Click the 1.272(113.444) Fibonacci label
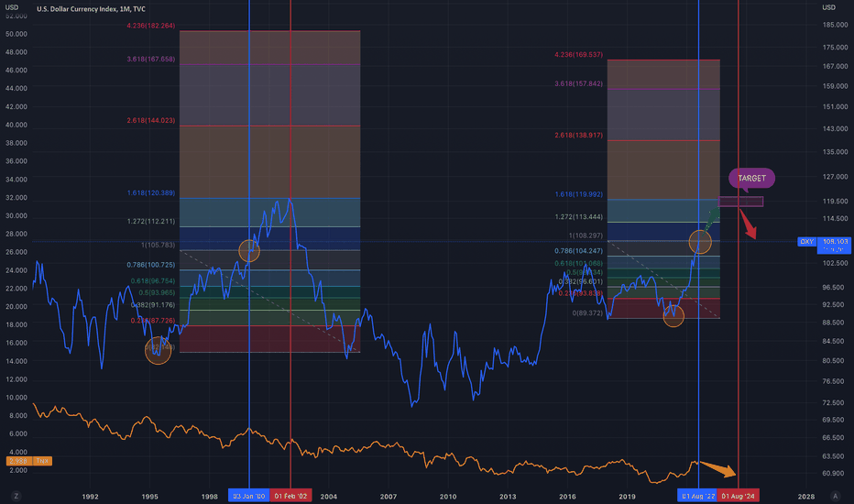 (x=578, y=217)
